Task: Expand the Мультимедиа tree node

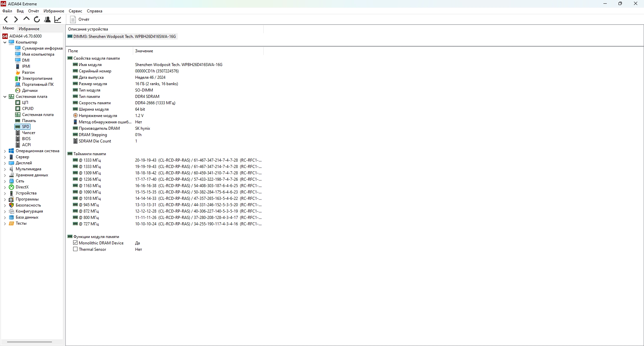Action: [x=5, y=169]
